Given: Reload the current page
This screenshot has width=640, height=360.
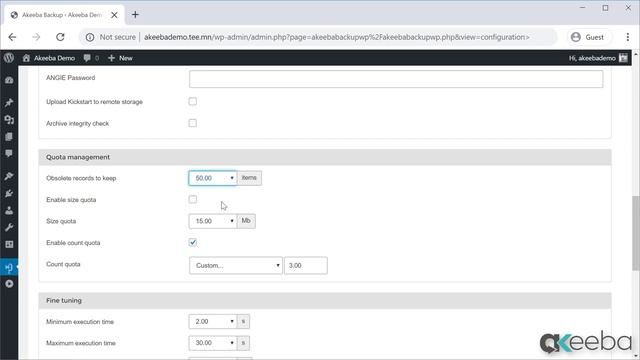Looking at the screenshot, I should click(x=60, y=37).
